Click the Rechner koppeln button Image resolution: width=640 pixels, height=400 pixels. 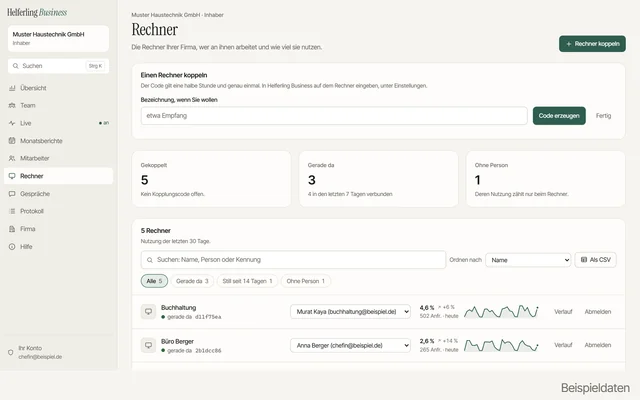point(592,44)
